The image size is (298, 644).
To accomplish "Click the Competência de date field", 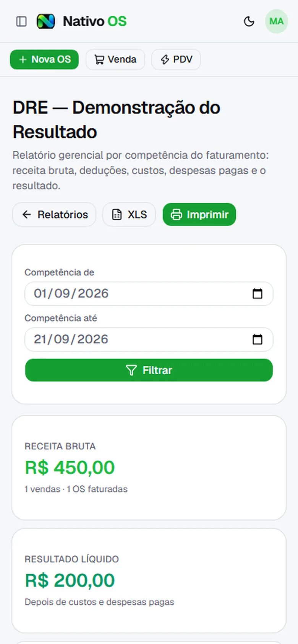I will tap(149, 293).
